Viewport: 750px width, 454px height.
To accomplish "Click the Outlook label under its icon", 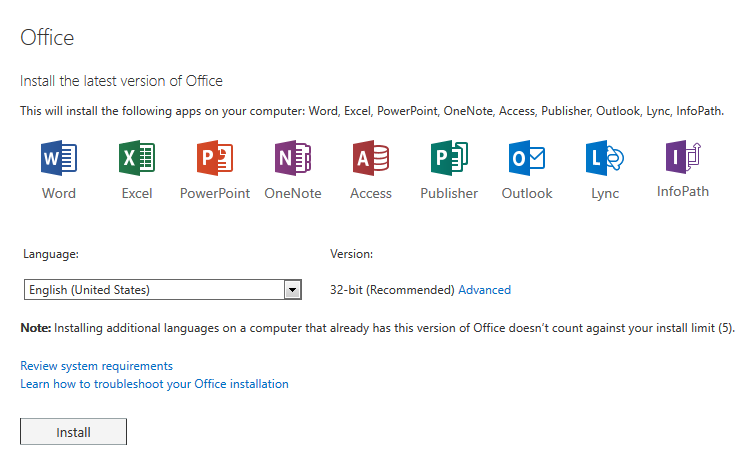I will pos(527,193).
